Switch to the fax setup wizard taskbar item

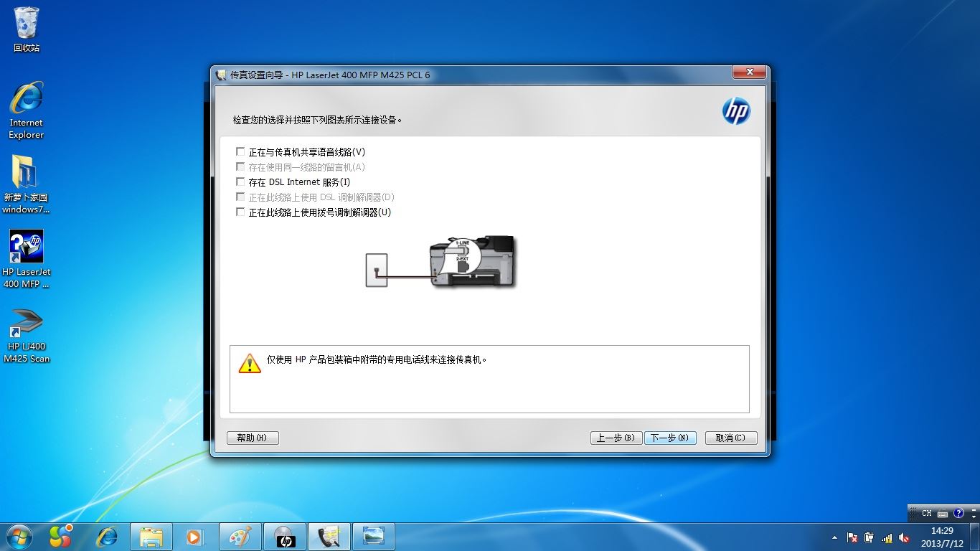point(329,537)
